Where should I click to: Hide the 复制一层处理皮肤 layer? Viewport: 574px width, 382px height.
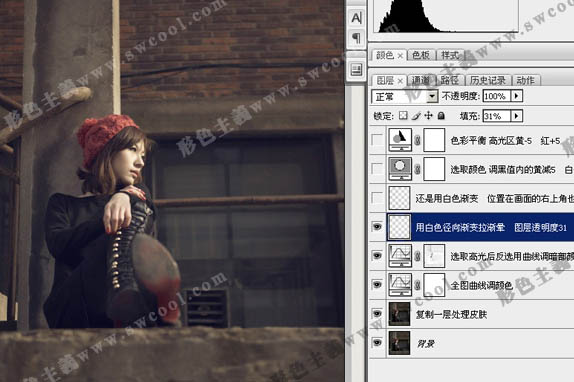377,314
